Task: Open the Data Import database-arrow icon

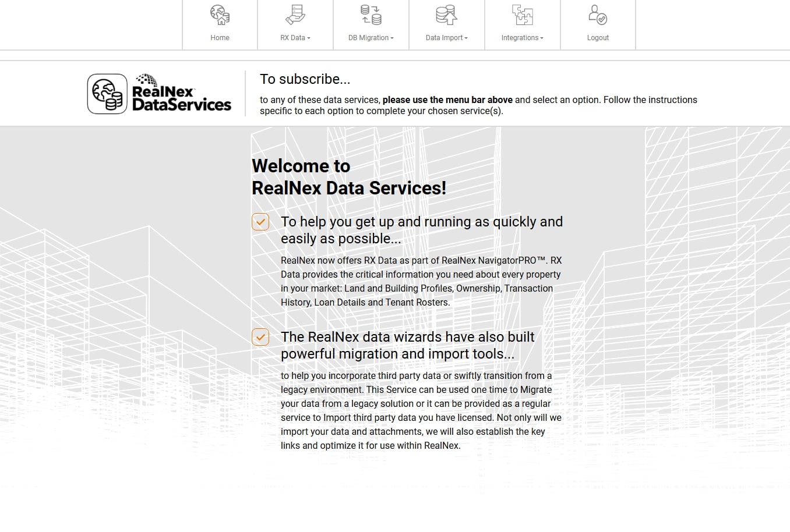Action: pos(446,15)
